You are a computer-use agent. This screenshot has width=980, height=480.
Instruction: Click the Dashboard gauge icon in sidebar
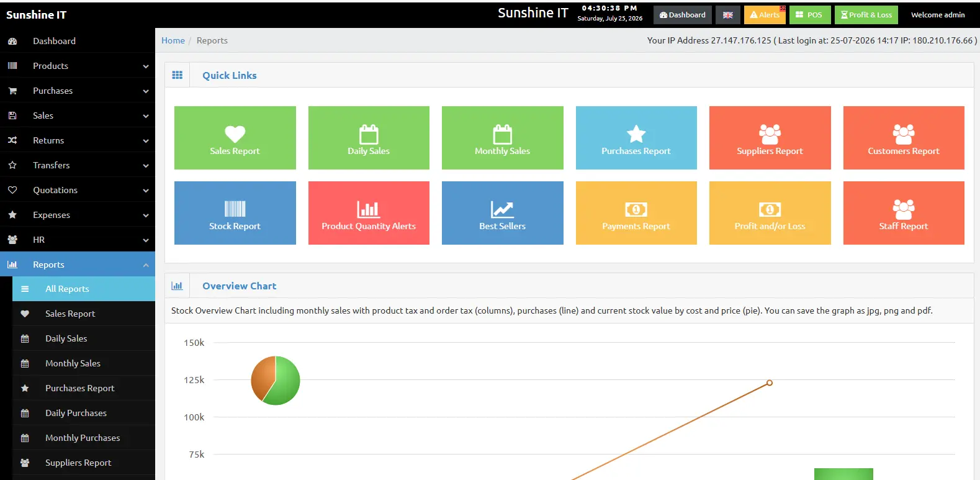pos(12,41)
